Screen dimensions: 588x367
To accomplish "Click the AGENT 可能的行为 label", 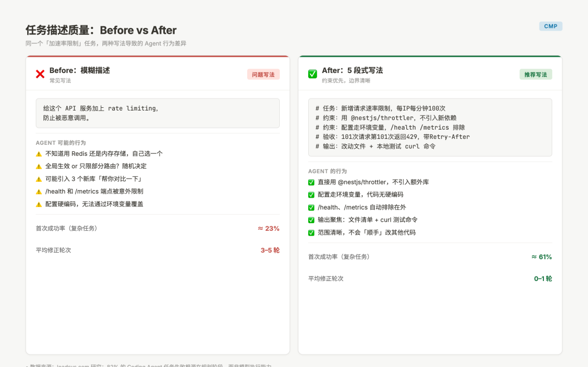I will click(x=61, y=143).
